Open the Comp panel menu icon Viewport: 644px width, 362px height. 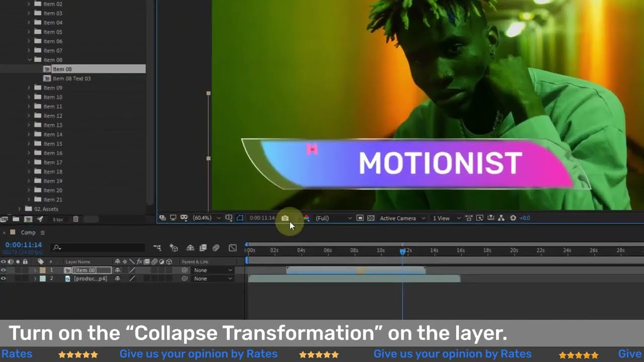click(43, 233)
